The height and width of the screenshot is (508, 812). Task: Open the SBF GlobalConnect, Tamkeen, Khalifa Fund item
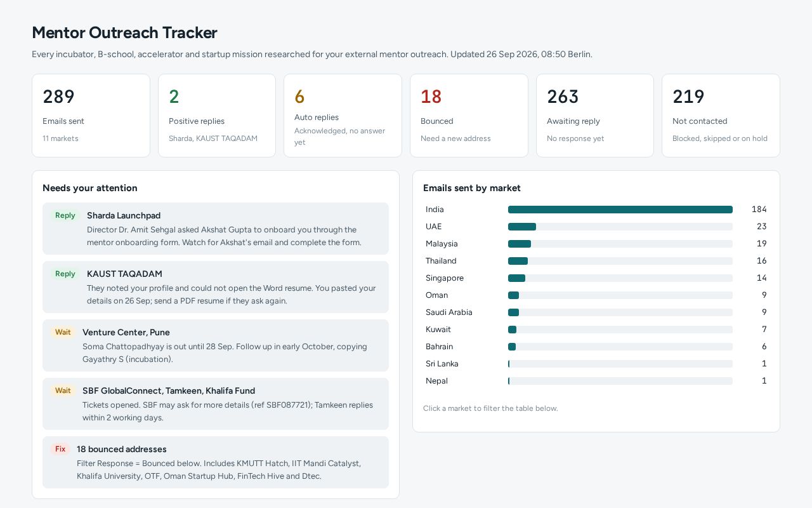click(x=216, y=404)
